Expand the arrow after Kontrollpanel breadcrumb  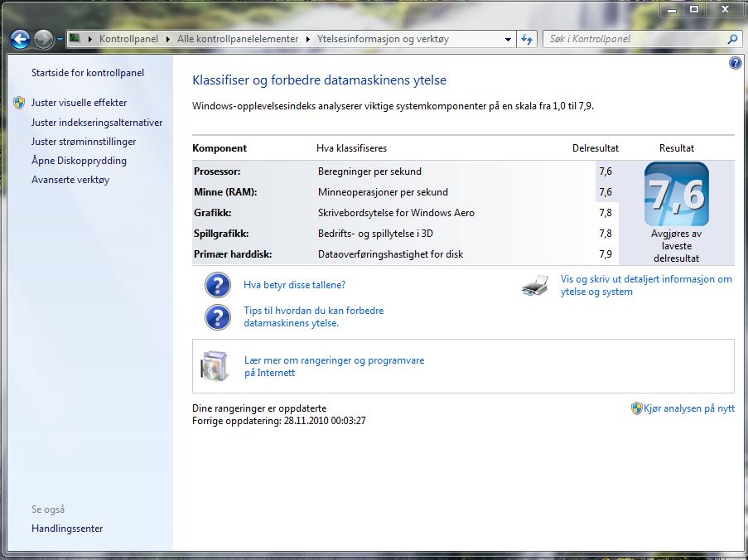[168, 39]
